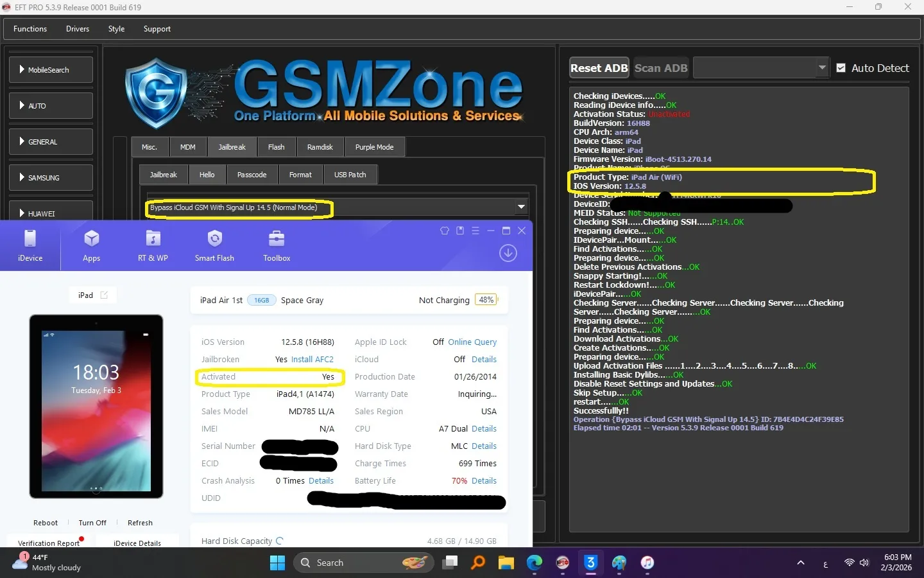Open iTunes from the Windows taskbar

[647, 563]
